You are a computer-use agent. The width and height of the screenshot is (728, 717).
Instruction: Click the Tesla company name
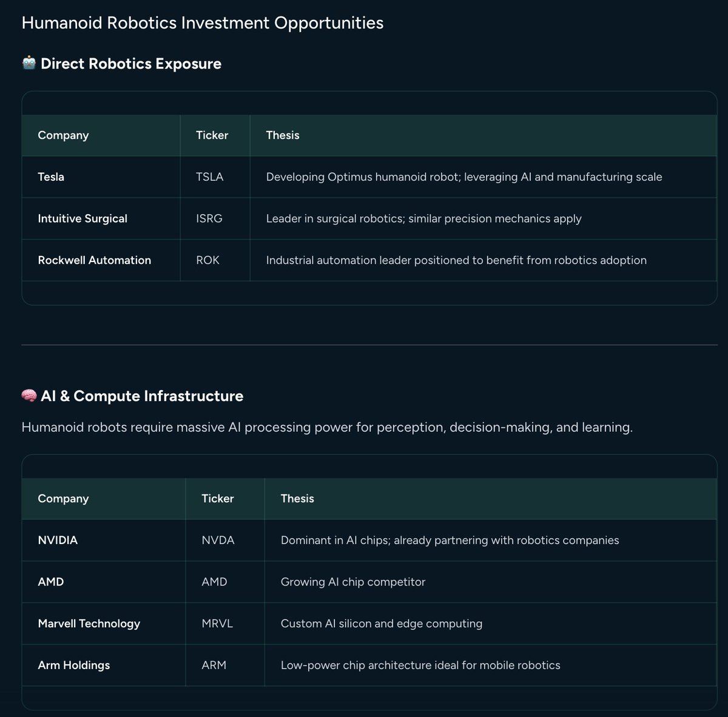click(x=51, y=177)
